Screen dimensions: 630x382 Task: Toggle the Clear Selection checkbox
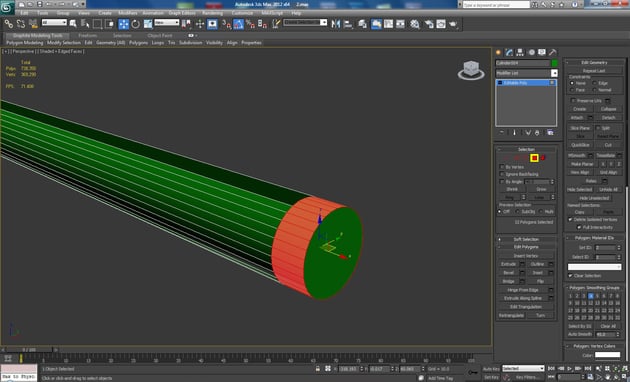pos(570,276)
